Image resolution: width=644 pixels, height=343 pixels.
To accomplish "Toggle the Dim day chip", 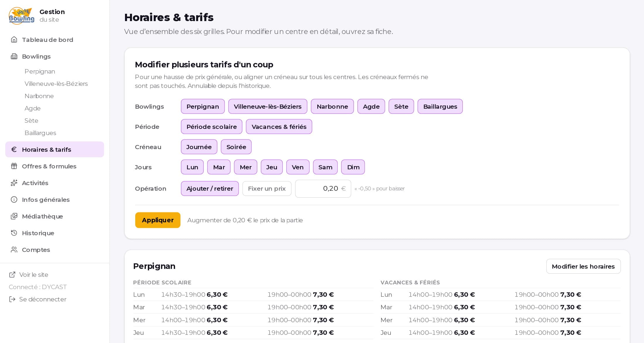I will [x=353, y=167].
